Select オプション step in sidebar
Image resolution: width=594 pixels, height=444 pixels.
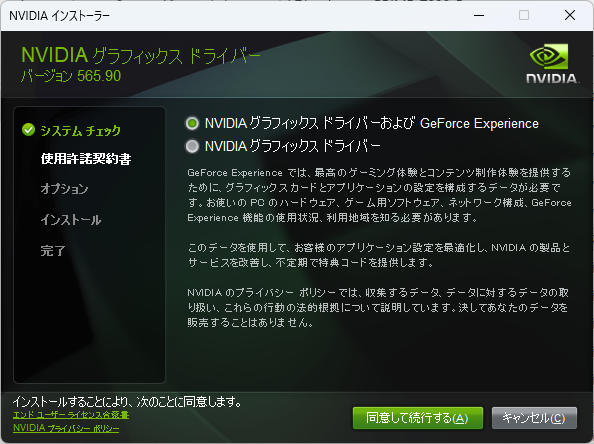click(x=64, y=189)
